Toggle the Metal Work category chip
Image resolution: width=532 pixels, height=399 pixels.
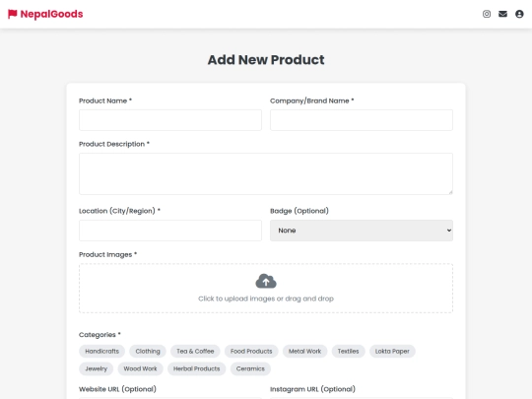point(304,351)
